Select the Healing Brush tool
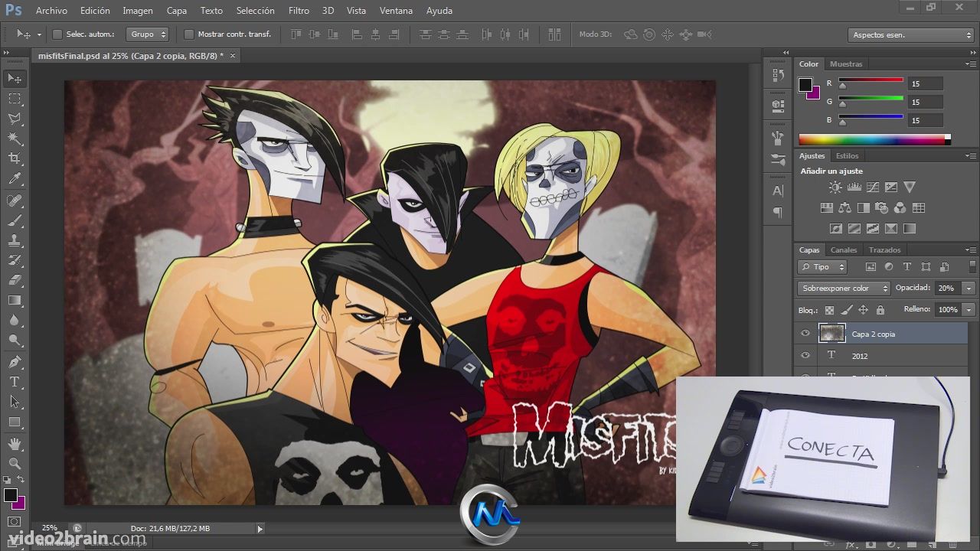980x551 pixels. [15, 201]
